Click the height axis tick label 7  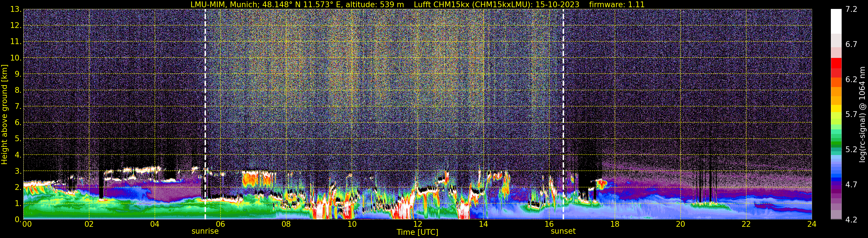(18, 107)
